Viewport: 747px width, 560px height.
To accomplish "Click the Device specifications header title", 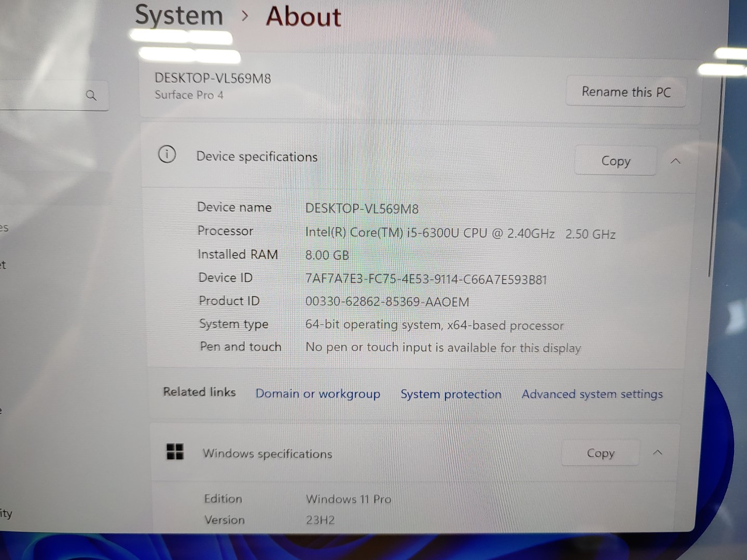I will coord(256,157).
